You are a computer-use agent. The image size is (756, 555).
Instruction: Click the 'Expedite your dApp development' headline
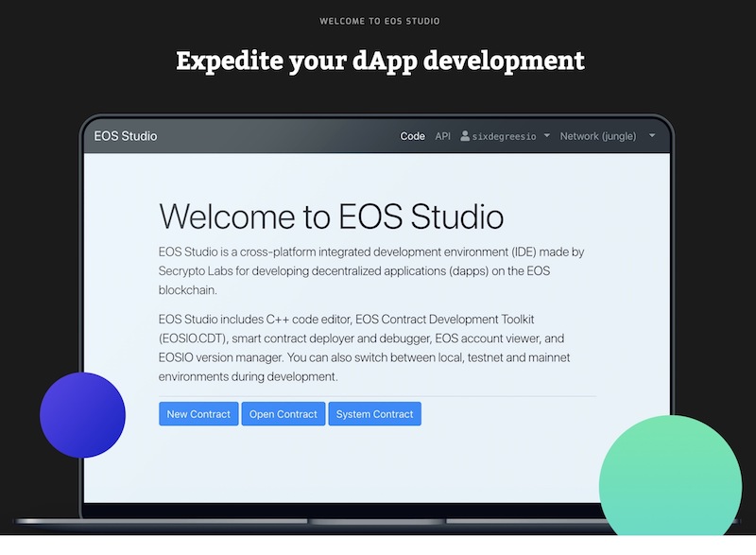click(x=380, y=61)
